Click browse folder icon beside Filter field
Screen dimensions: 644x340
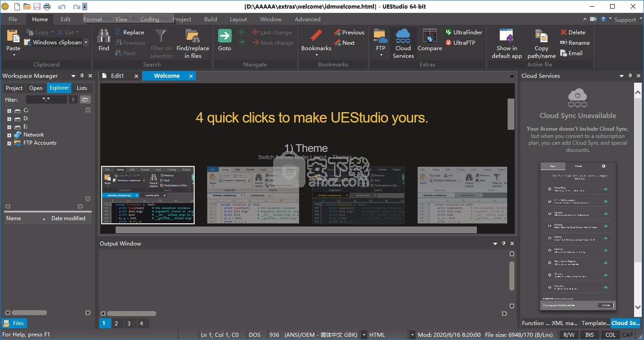85,99
